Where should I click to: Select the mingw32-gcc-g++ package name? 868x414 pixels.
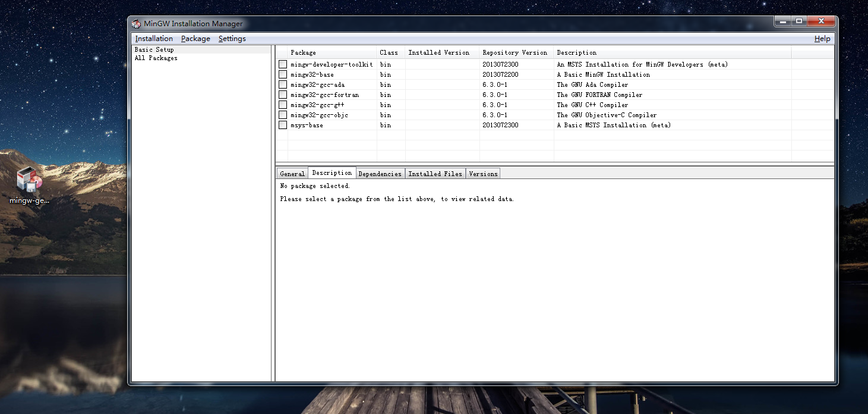[x=317, y=105]
